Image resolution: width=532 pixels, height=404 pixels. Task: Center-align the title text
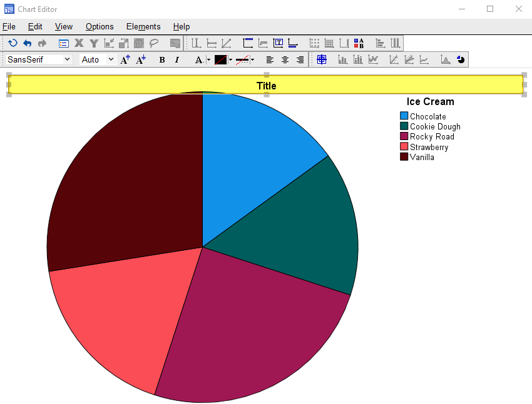285,59
